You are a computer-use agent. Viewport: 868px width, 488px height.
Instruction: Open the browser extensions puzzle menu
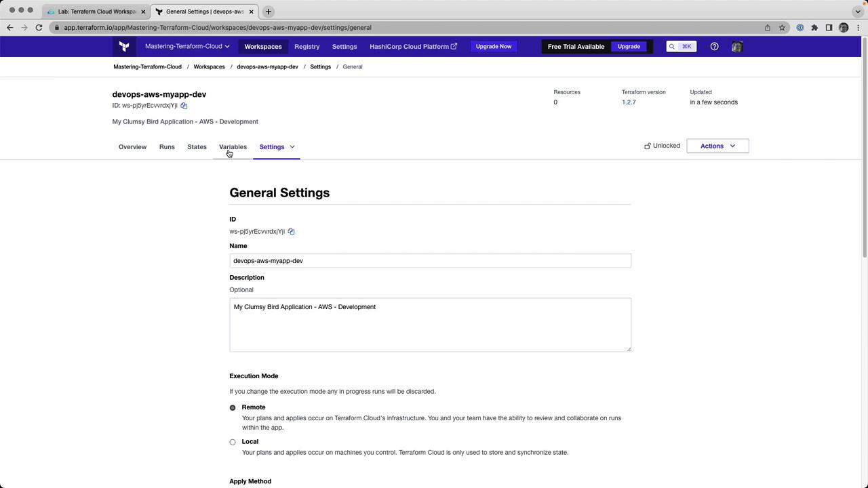pos(814,28)
